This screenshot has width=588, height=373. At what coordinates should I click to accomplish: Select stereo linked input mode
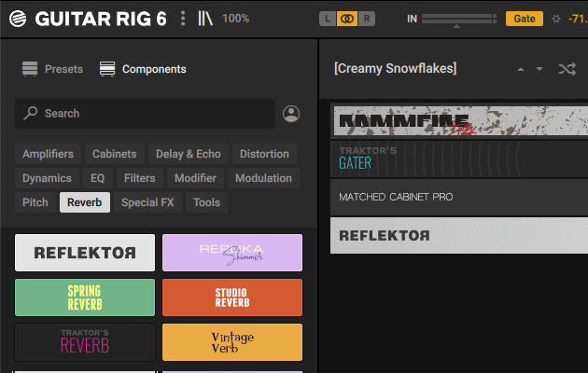347,19
